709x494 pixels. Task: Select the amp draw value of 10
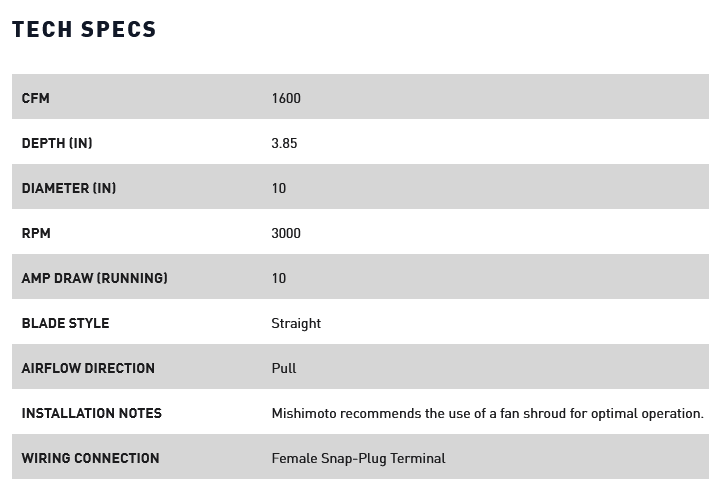[x=279, y=278]
